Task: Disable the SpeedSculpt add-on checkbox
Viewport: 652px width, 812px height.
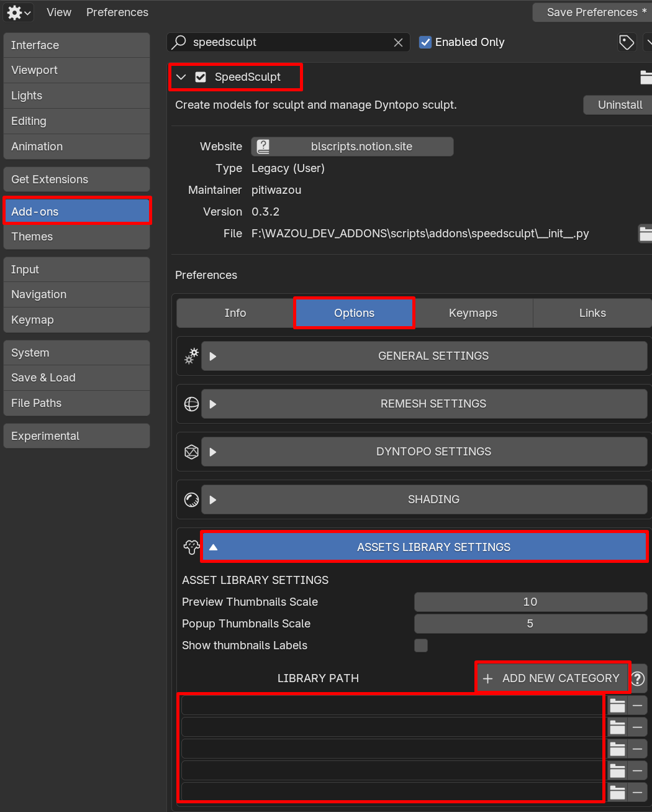Action: (x=201, y=77)
